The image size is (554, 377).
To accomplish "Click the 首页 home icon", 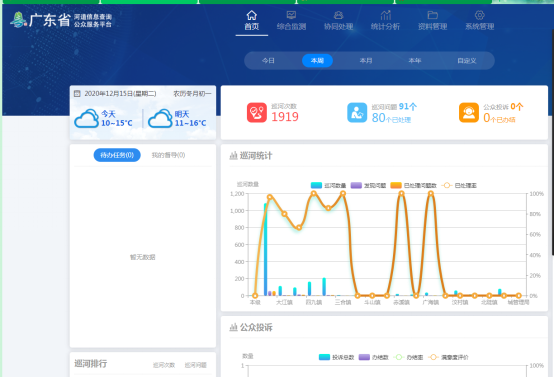I will coord(252,15).
